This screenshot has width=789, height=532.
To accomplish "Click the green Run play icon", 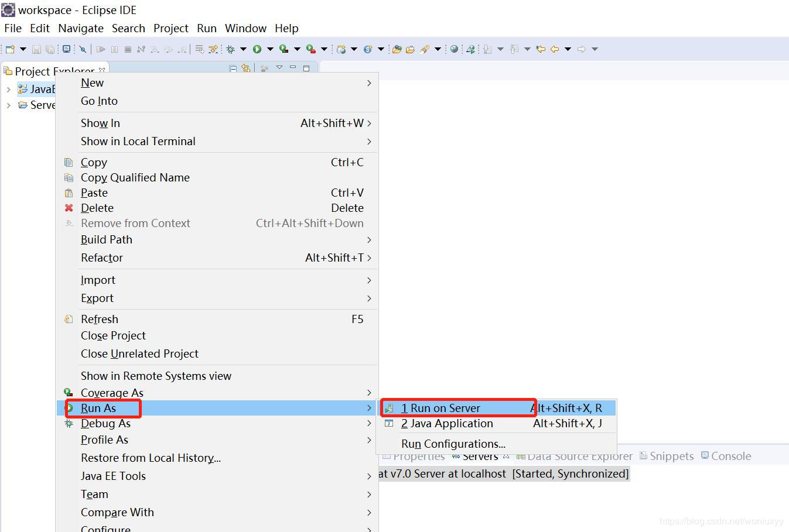I will [x=257, y=49].
